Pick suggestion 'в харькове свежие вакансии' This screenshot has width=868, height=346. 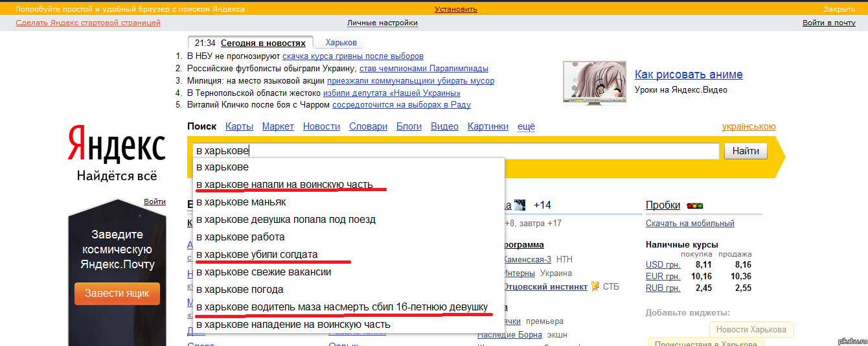[264, 272]
